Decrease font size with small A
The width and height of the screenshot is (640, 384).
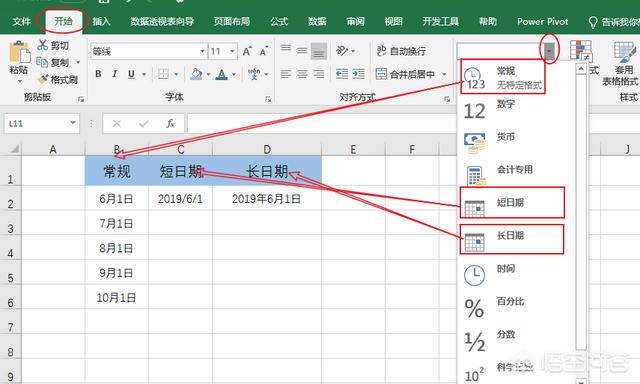(x=264, y=51)
